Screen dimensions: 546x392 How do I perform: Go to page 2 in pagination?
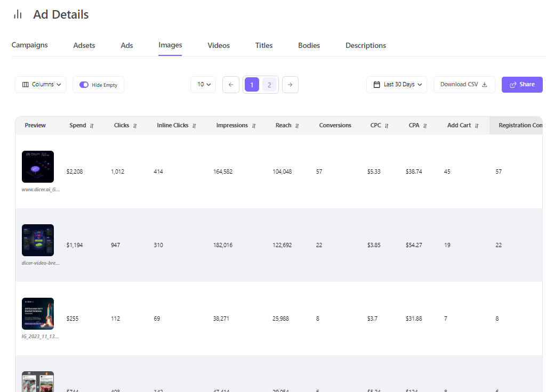pyautogui.click(x=269, y=85)
